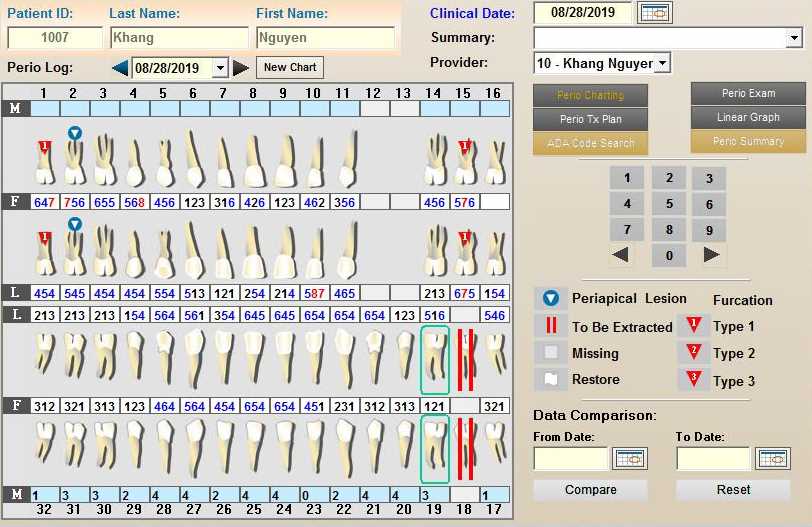Image resolution: width=812 pixels, height=527 pixels.
Task: Select empty upper facial cell for tooth 12
Action: [374, 202]
